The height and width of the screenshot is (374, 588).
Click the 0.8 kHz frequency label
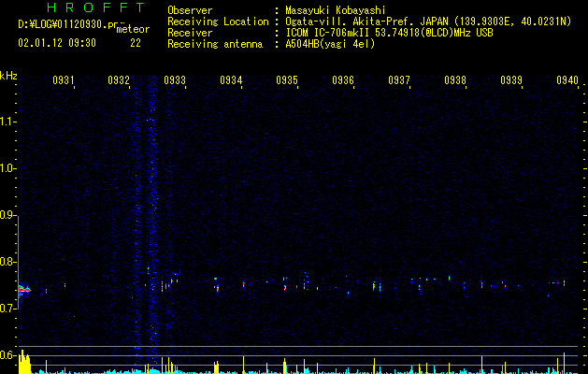(8, 262)
